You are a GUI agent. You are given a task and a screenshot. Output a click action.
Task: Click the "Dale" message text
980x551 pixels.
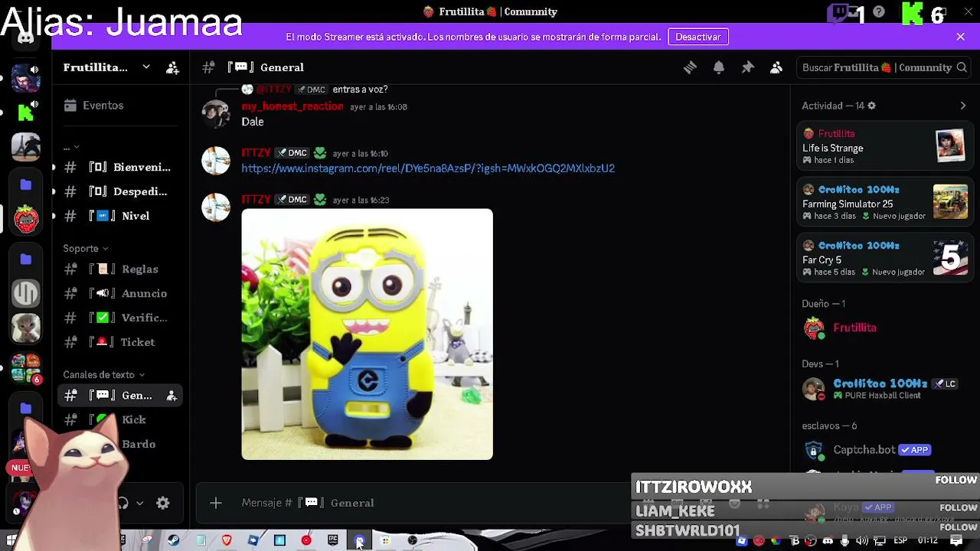(x=253, y=122)
